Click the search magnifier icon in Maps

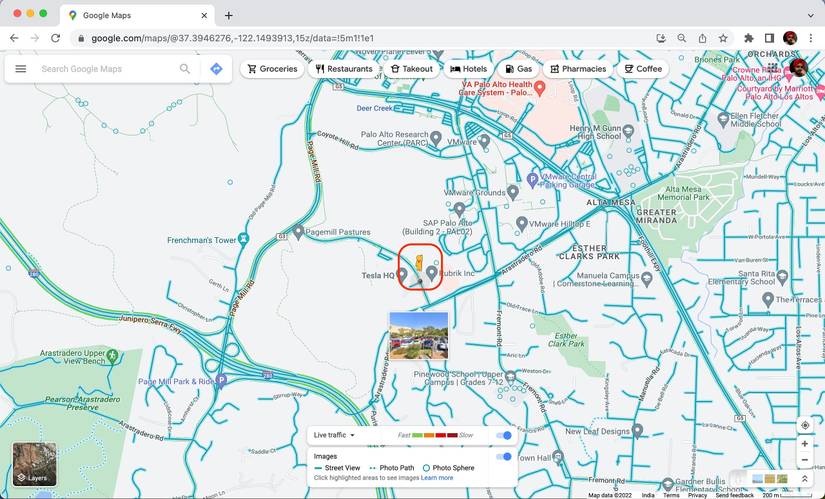click(185, 69)
